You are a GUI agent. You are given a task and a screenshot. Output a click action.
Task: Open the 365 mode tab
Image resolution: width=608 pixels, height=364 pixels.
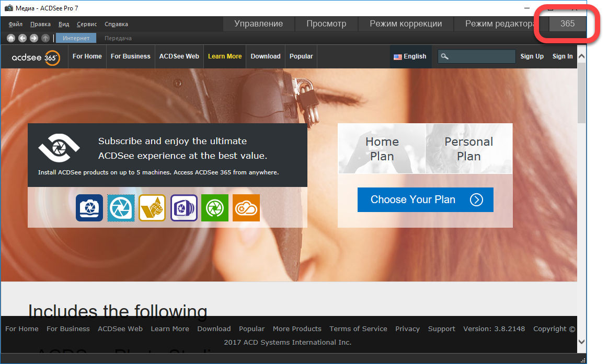(567, 24)
